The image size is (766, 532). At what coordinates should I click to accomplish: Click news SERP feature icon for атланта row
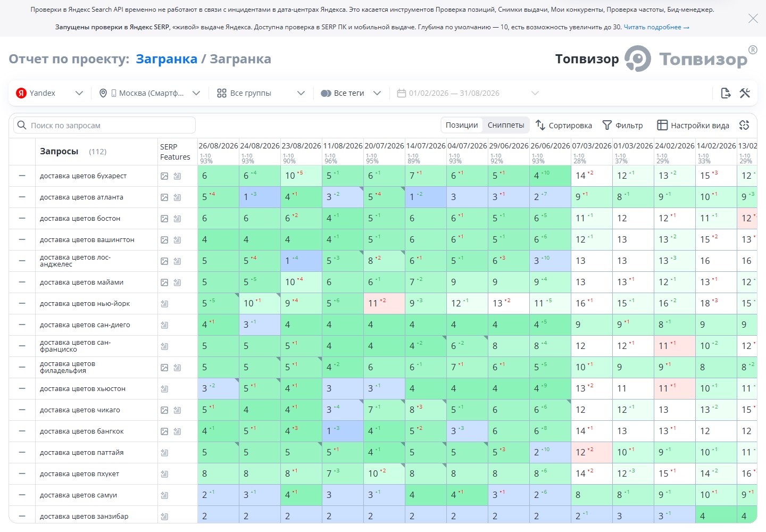(177, 197)
